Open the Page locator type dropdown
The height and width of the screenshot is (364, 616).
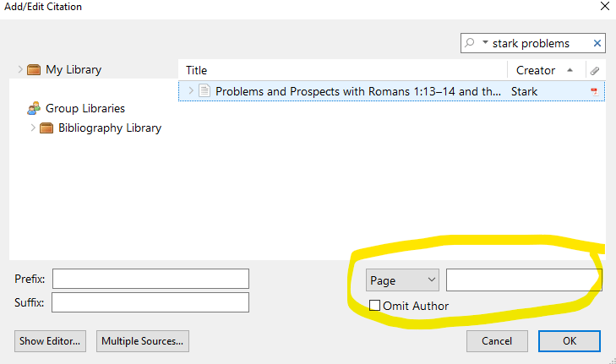click(x=402, y=280)
